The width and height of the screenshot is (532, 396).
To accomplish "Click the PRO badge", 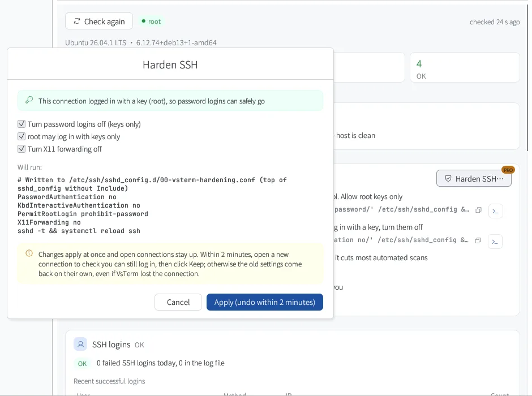I will click(508, 170).
